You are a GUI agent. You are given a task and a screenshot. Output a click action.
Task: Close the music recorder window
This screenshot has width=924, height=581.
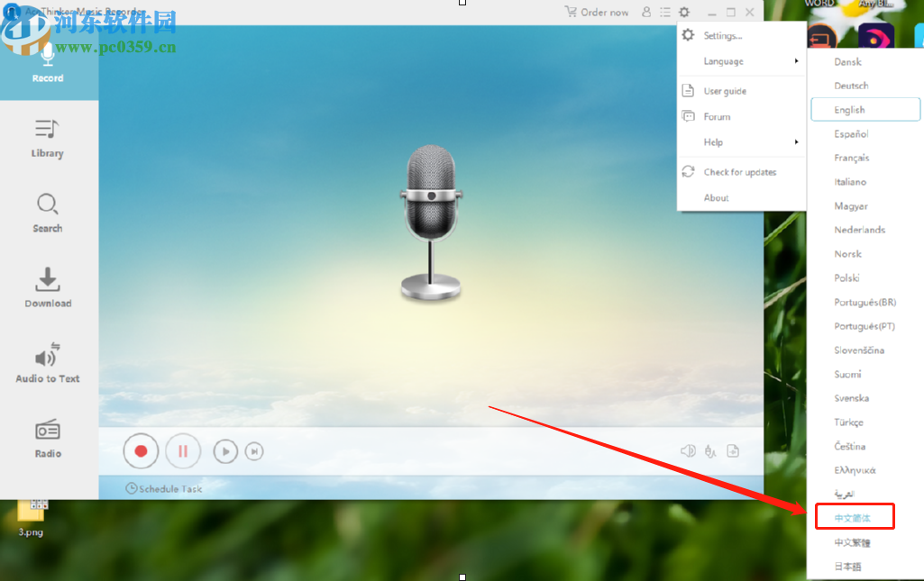click(750, 13)
